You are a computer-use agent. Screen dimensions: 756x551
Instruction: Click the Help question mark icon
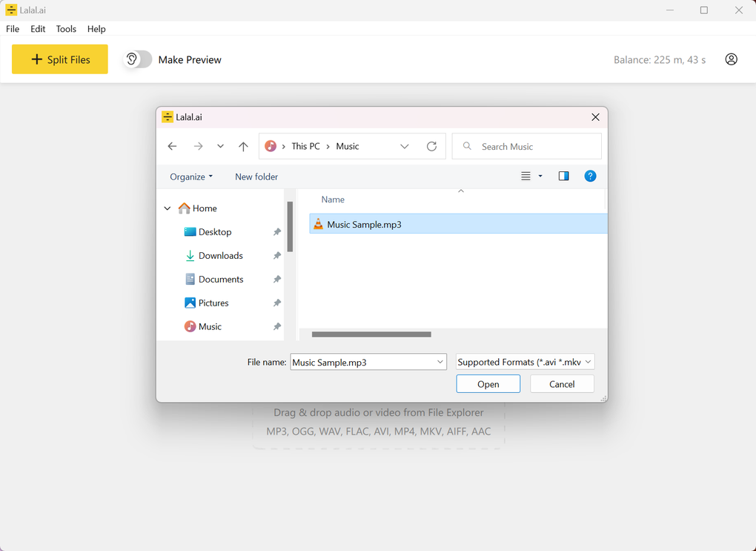click(x=590, y=176)
